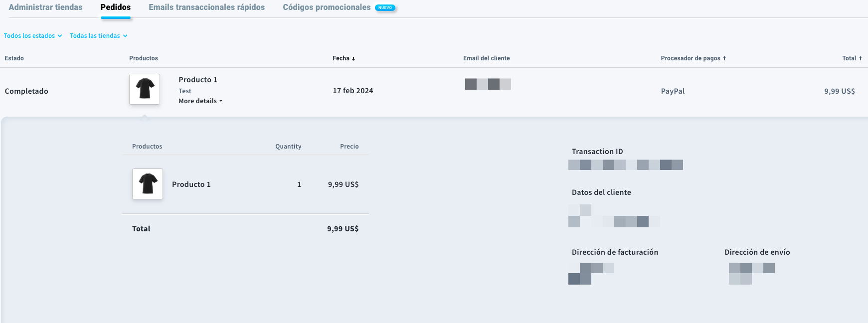Click the Completado order status

click(26, 91)
